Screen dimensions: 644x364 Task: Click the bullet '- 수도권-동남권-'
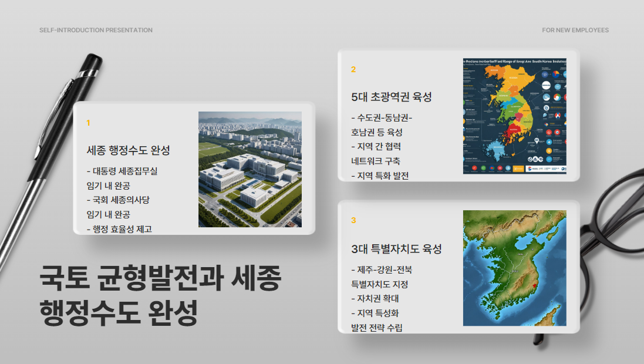click(x=382, y=117)
